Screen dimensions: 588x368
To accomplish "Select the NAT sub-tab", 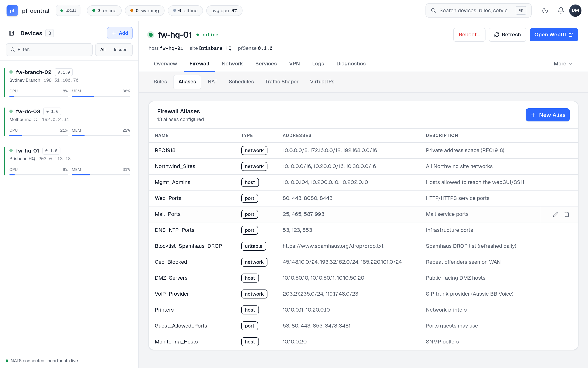I will pos(212,82).
